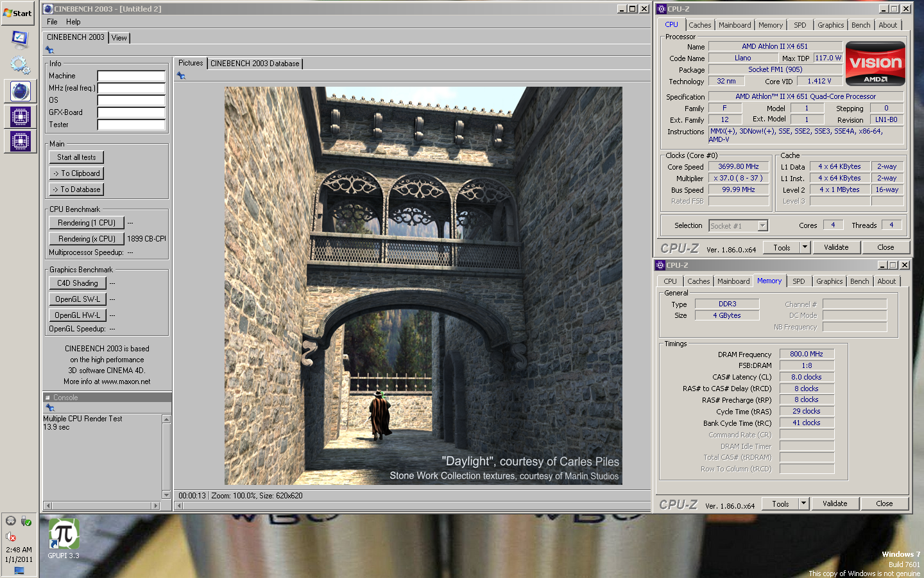Switch to the View tab in CINEBENCH

click(x=119, y=38)
